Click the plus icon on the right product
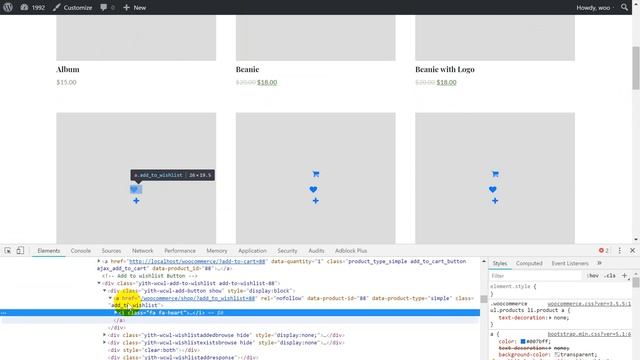Viewport: 640px width, 360px height. coord(495,201)
